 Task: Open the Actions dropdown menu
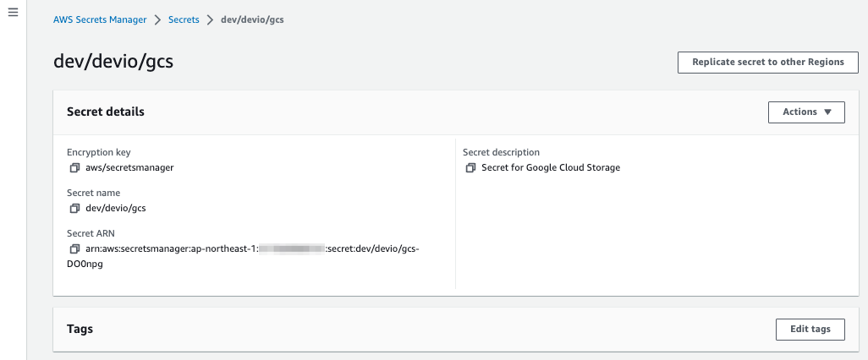806,112
